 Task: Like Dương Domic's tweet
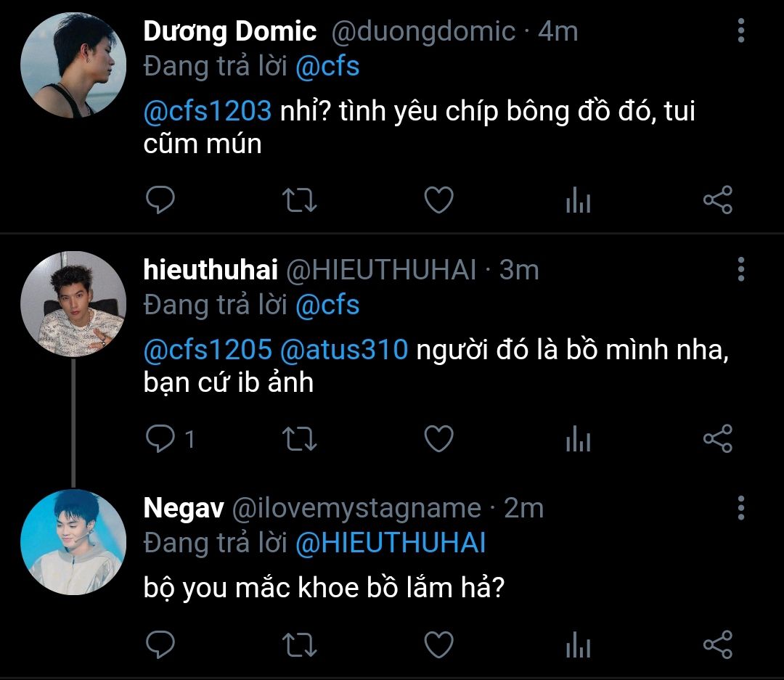(x=438, y=200)
